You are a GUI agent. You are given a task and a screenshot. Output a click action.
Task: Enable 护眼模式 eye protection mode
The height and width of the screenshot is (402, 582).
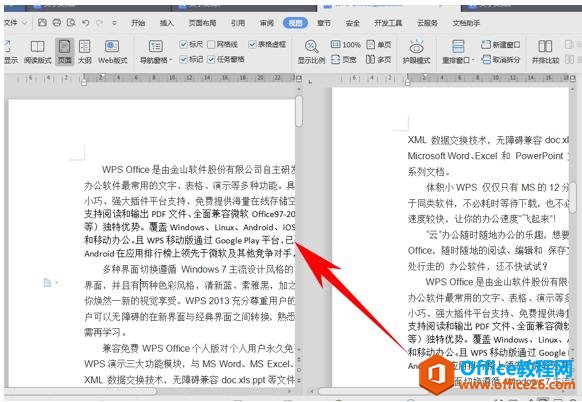click(x=416, y=52)
